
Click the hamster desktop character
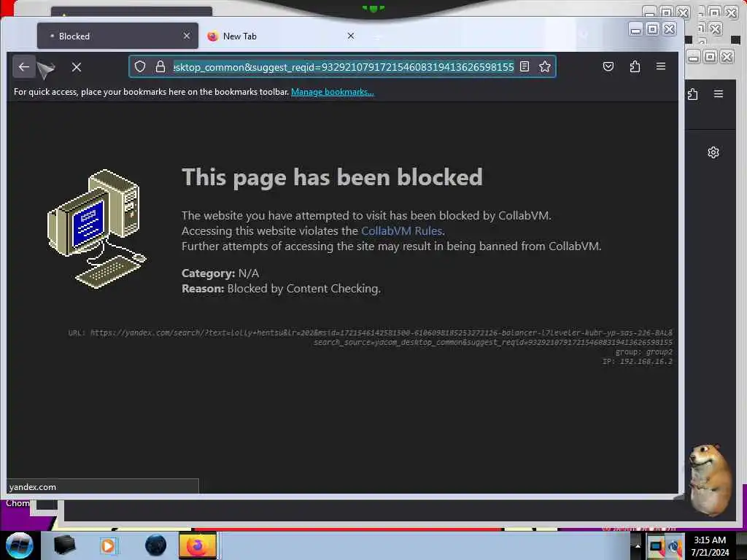(x=711, y=480)
